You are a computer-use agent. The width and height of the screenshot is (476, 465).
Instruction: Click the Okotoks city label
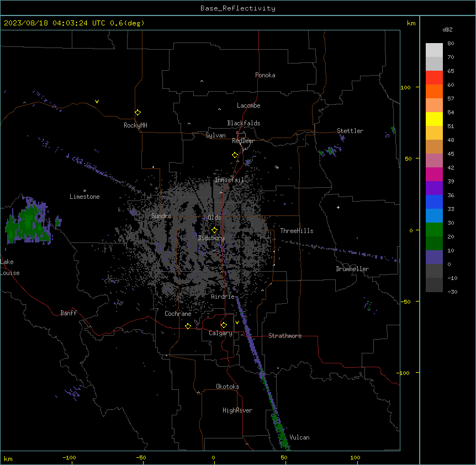click(x=228, y=387)
